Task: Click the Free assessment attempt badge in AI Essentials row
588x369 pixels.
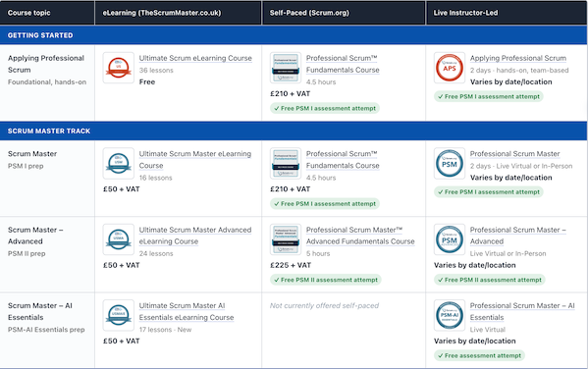Action: 479,355
